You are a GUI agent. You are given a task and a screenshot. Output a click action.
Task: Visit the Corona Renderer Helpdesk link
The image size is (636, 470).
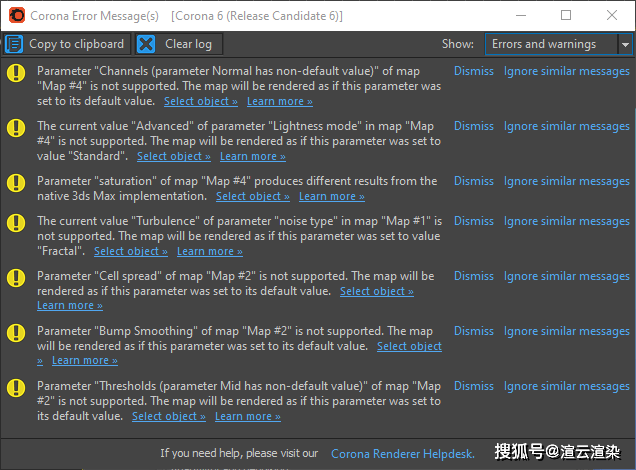403,454
